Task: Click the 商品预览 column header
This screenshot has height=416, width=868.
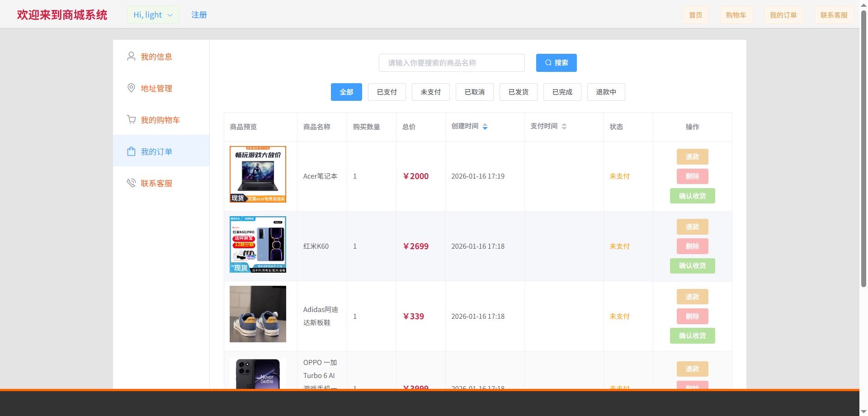Action: [x=243, y=127]
